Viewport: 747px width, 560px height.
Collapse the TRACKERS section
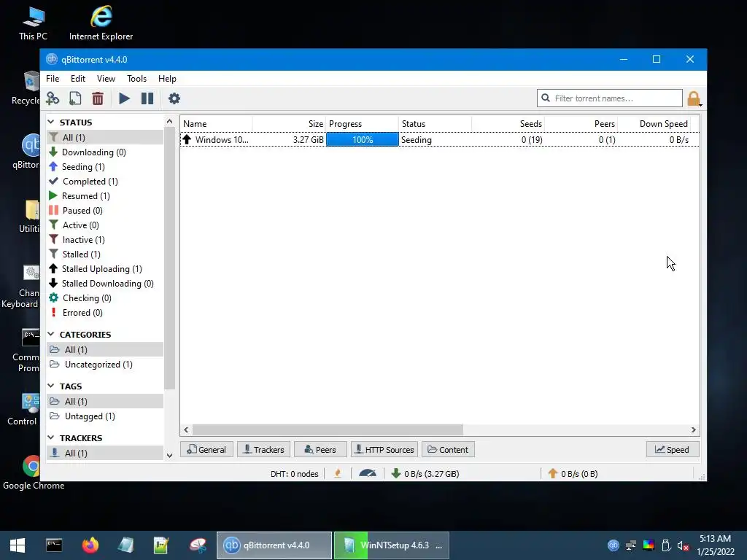pos(51,437)
